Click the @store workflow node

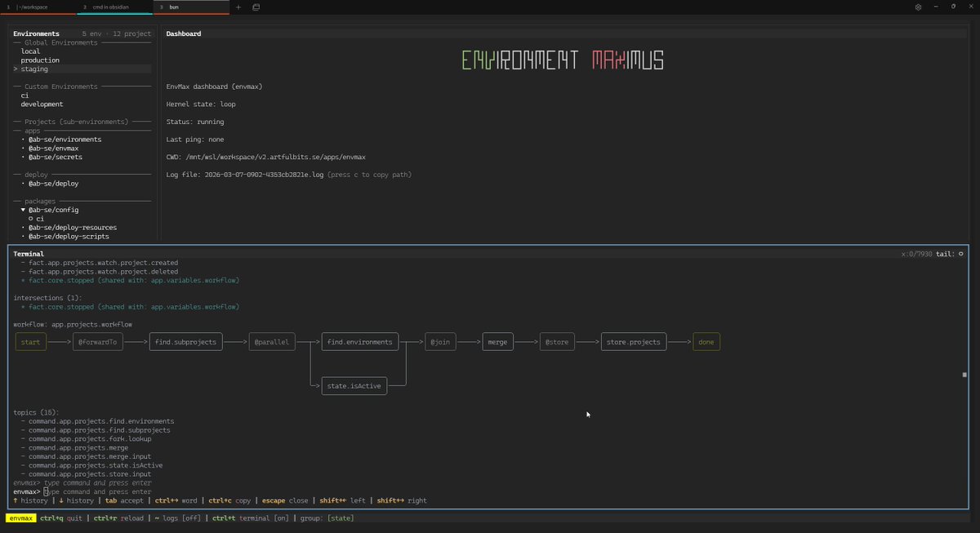tap(557, 342)
